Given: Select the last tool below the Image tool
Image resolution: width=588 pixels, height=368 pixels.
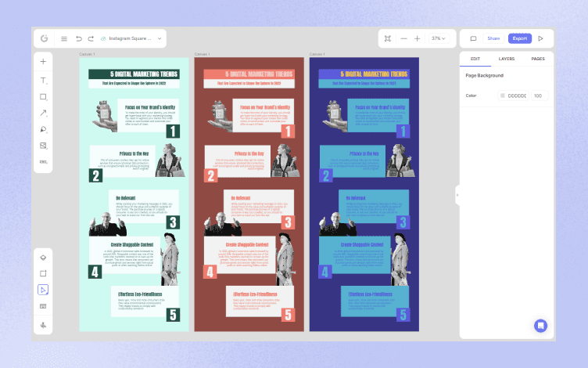Looking at the screenshot, I should click(43, 162).
